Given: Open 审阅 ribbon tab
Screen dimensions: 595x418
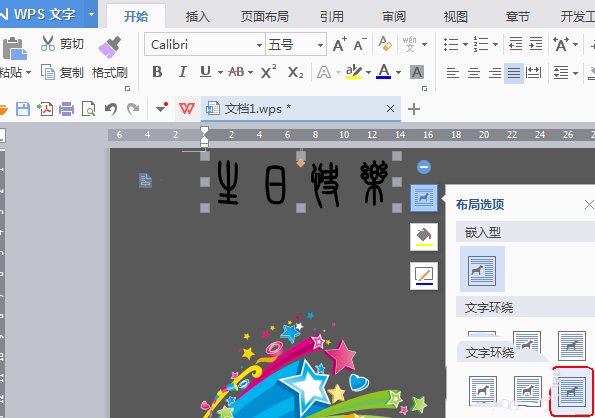Looking at the screenshot, I should point(394,16).
